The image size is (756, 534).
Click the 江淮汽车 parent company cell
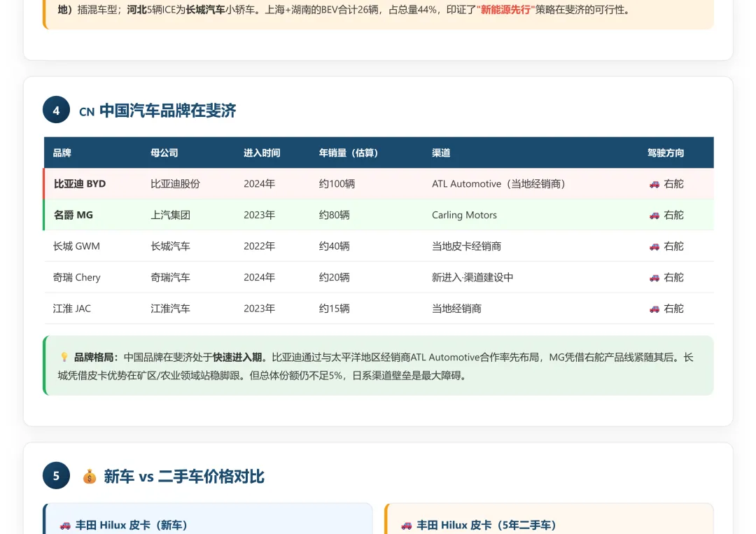tap(170, 309)
